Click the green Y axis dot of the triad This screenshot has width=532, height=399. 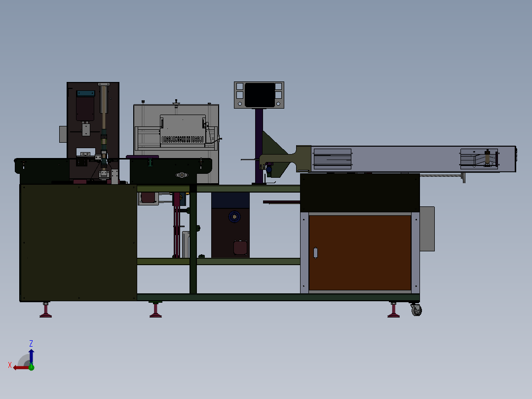pos(31,367)
